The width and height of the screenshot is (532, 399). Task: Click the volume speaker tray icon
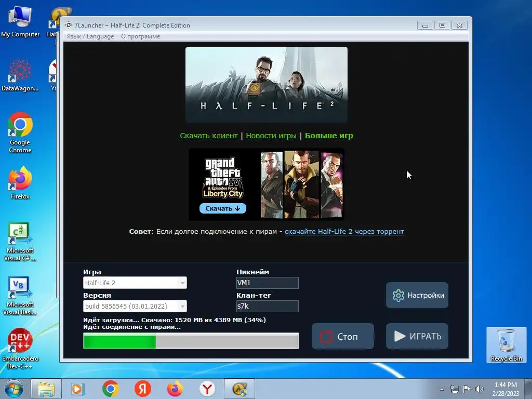tap(480, 389)
